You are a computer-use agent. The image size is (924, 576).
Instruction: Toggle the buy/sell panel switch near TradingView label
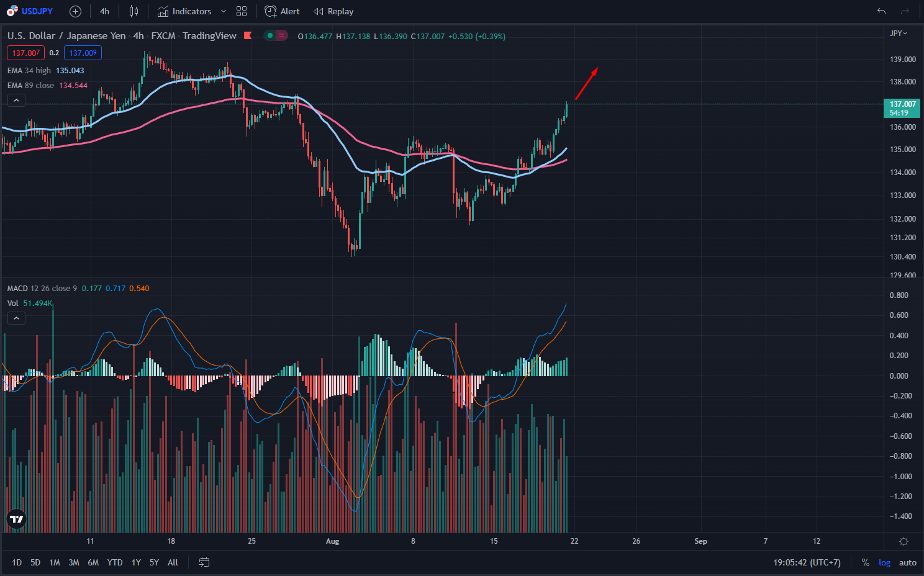(275, 36)
